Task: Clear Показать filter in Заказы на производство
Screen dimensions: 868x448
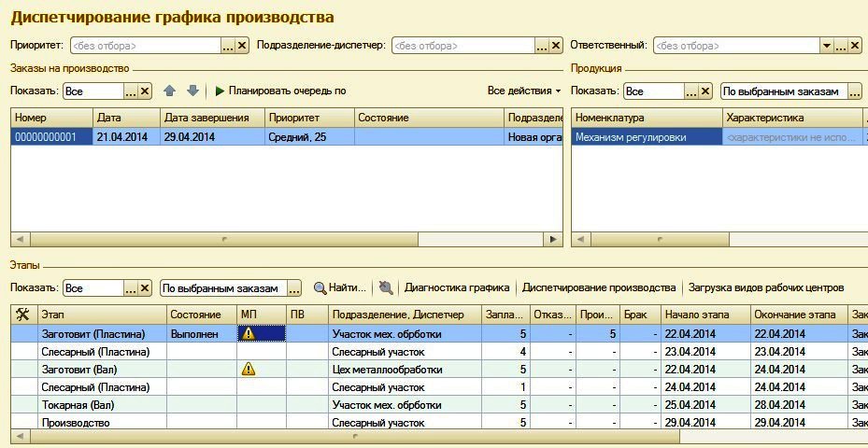Action: (145, 91)
